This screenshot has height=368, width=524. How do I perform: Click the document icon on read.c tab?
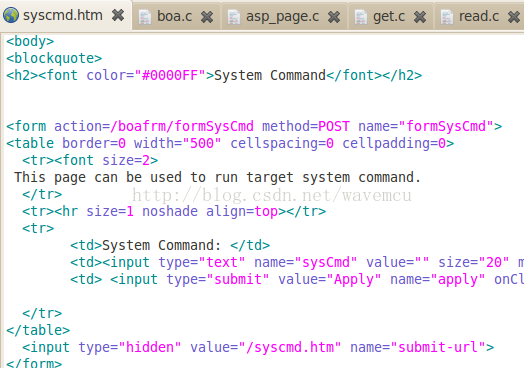pos(447,17)
